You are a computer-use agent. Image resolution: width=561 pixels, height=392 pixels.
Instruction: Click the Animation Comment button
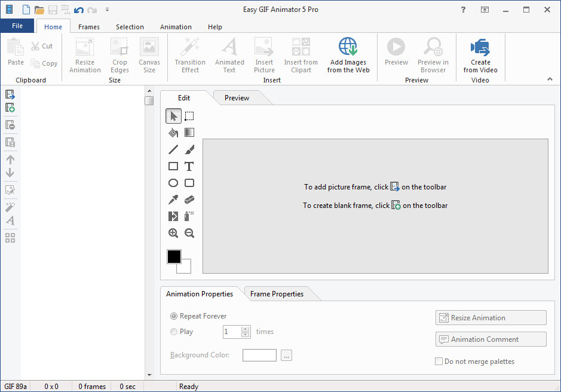click(491, 339)
